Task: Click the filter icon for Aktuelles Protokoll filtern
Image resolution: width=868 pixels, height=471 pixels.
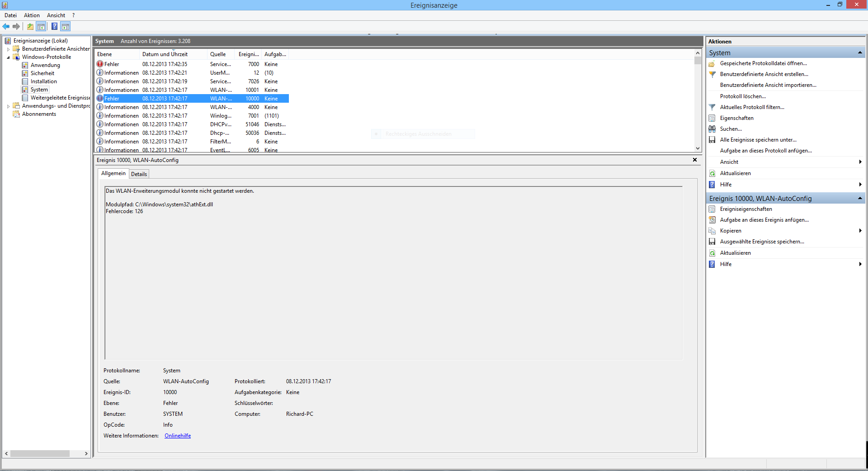Action: [712, 107]
